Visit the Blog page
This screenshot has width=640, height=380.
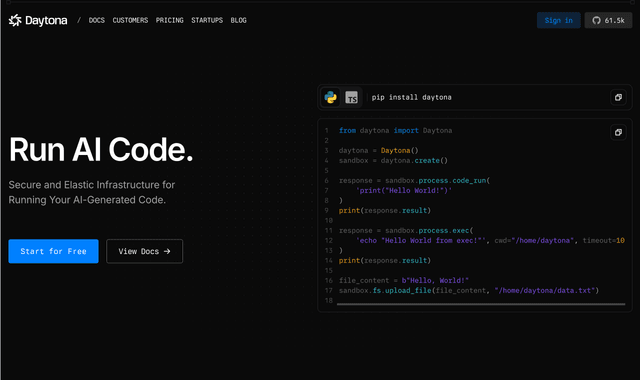tap(238, 20)
